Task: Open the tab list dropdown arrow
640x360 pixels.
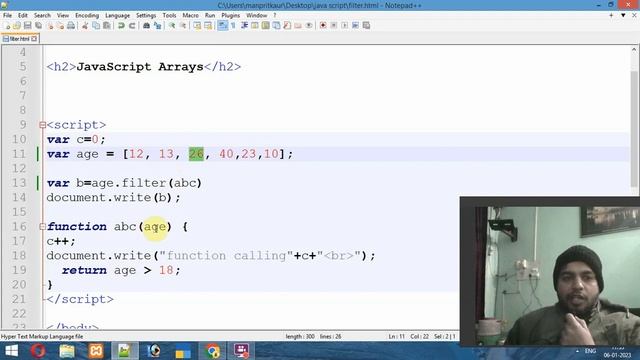Action: [623, 16]
